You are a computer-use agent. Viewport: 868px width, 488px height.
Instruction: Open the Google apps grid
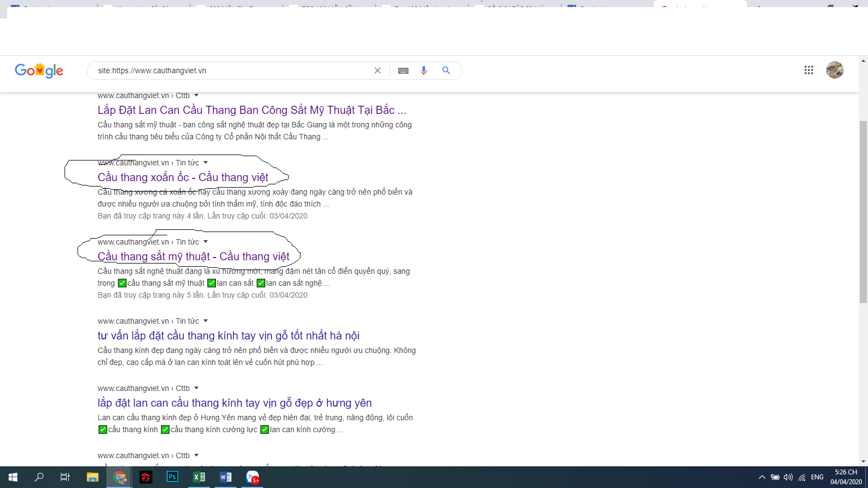click(x=809, y=70)
